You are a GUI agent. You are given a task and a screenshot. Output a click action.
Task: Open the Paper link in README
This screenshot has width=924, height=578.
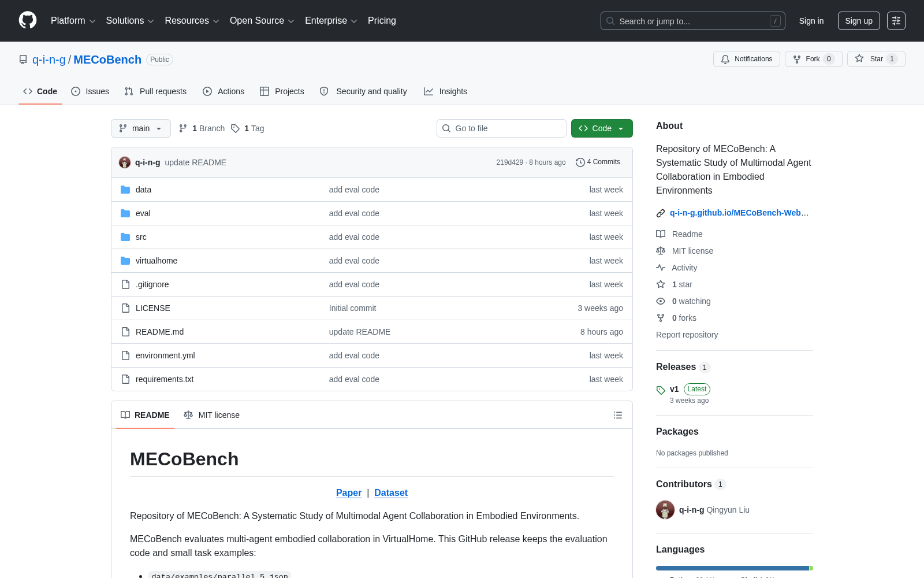coord(349,492)
